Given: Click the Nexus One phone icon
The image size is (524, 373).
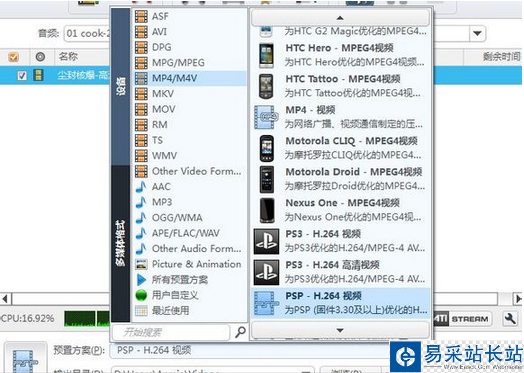Looking at the screenshot, I should tap(267, 210).
